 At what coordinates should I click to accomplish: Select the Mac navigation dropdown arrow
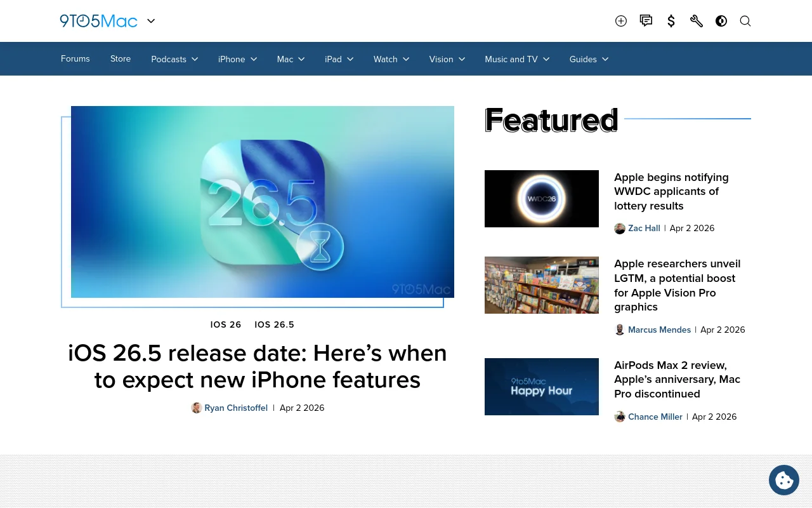click(301, 59)
